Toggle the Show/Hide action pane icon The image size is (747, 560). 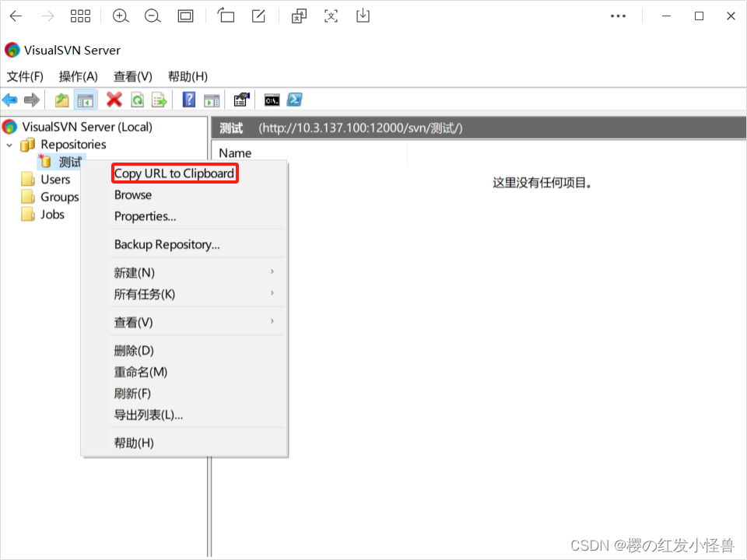click(x=212, y=100)
